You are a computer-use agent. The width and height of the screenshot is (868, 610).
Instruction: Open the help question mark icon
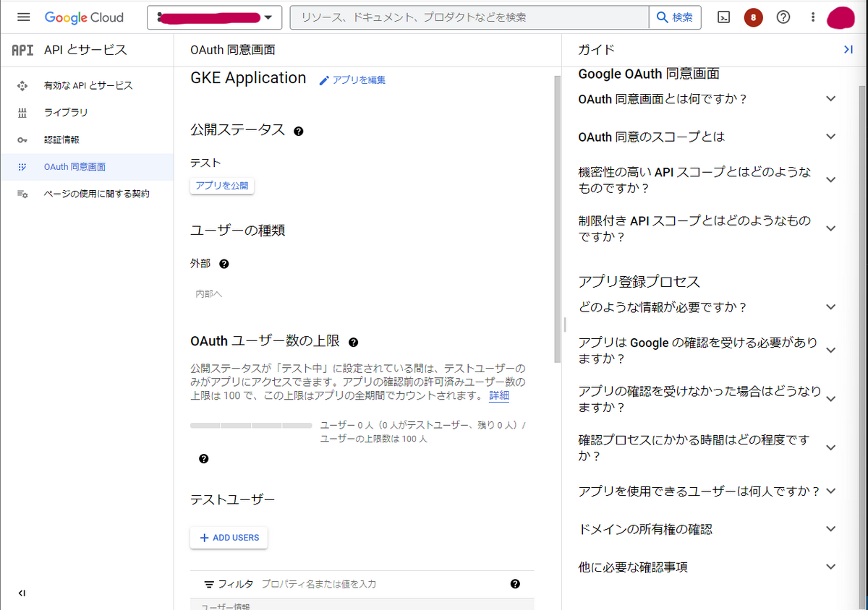(x=783, y=17)
